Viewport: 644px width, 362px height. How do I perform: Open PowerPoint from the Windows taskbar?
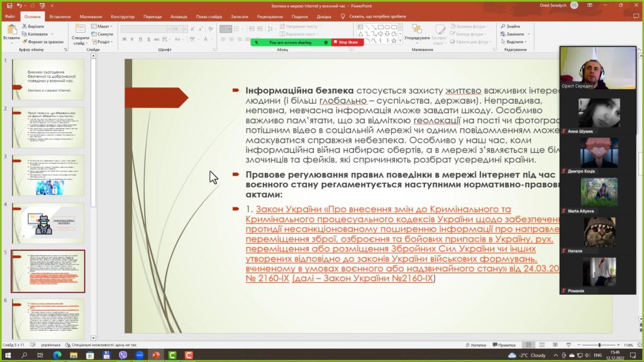tap(155, 355)
